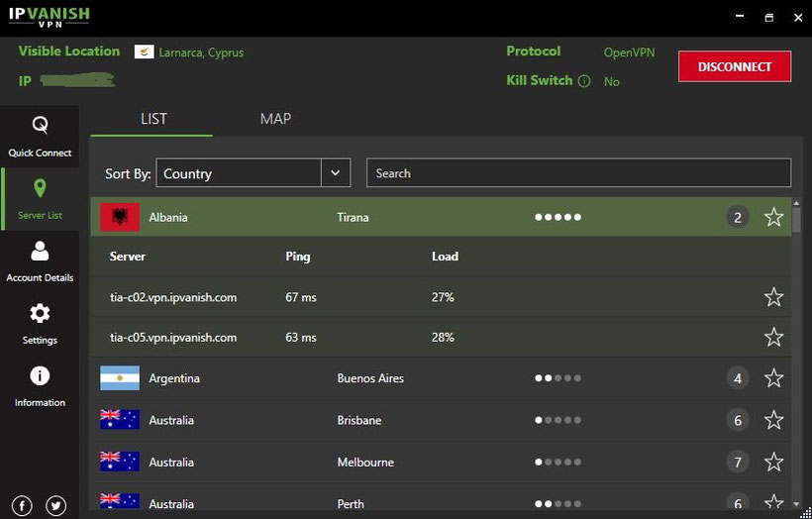Click the 63 ms ping value
The height and width of the screenshot is (519, 812).
pyautogui.click(x=301, y=337)
